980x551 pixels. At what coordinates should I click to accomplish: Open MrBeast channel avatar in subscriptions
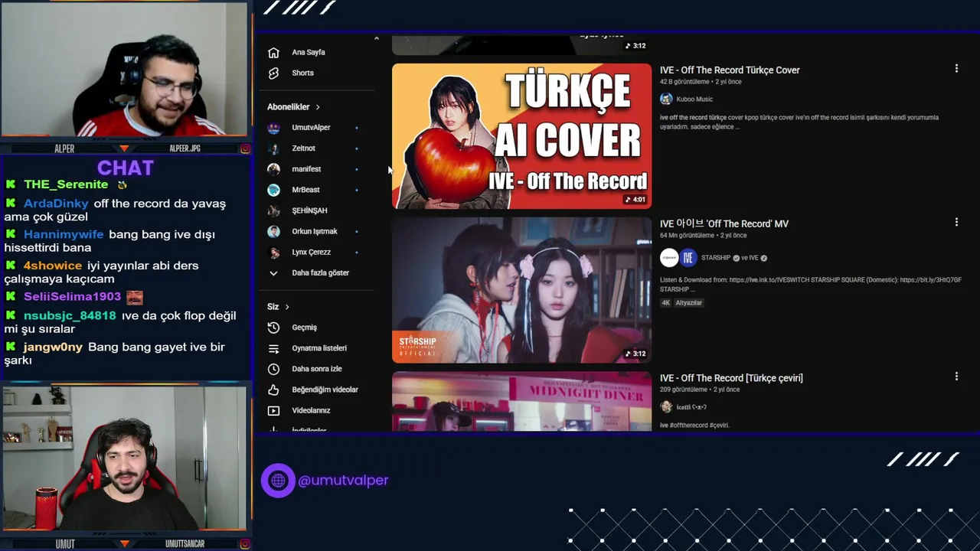click(x=273, y=190)
